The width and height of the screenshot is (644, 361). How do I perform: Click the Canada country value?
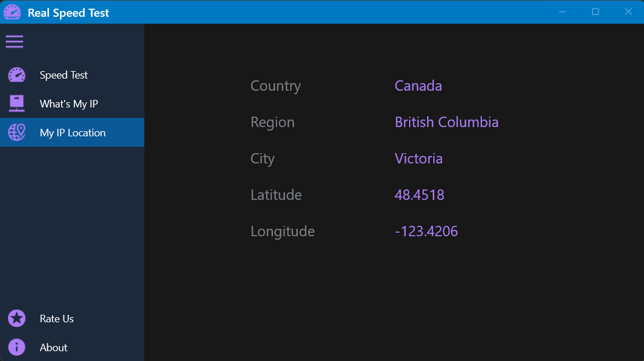[418, 85]
